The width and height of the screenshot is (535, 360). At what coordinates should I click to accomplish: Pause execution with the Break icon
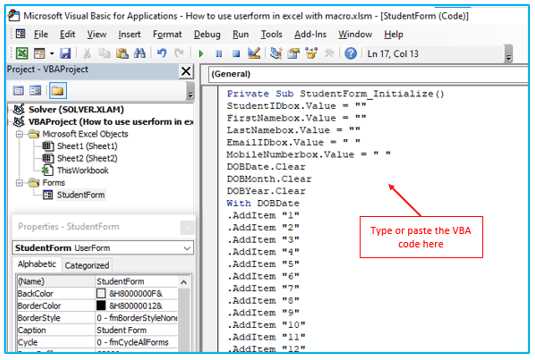[219, 54]
